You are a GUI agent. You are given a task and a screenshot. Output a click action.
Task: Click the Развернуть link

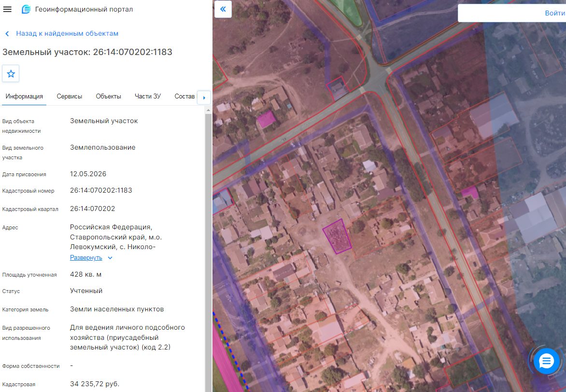click(x=86, y=258)
